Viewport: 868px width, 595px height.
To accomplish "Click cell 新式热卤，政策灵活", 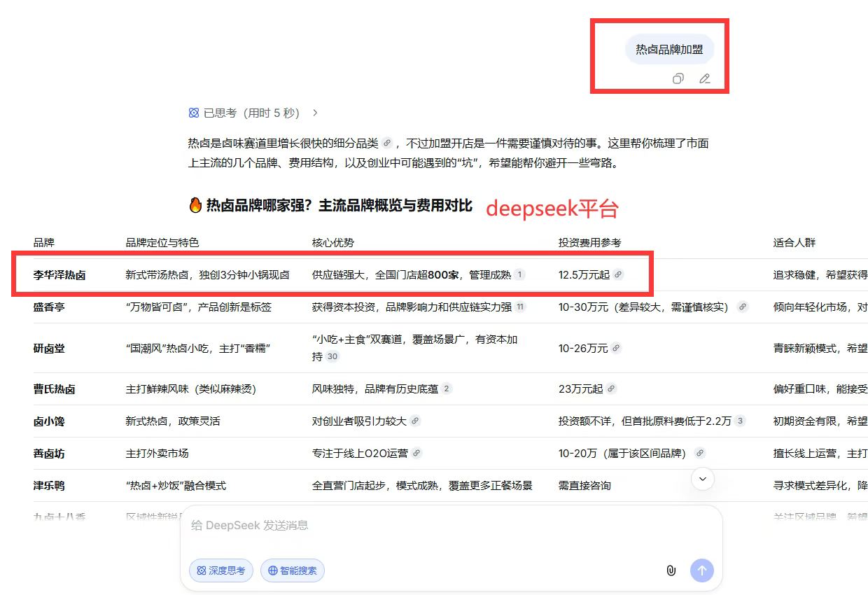I will 173,421.
